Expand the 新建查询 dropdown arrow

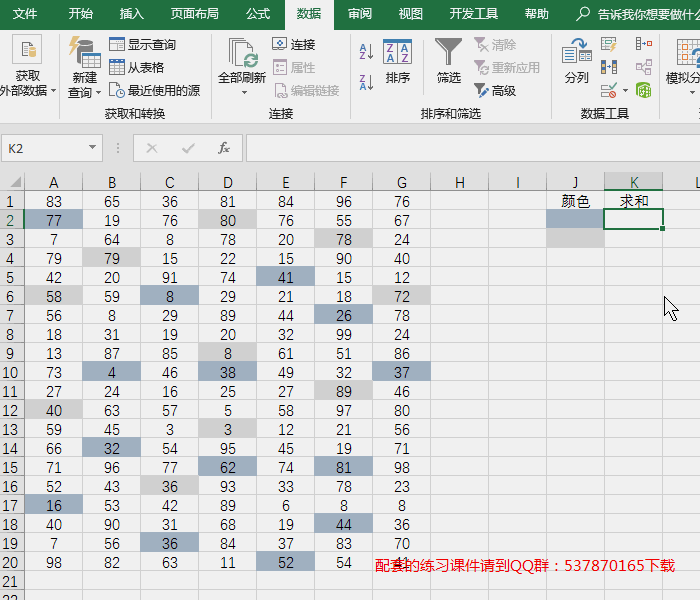pos(98,92)
